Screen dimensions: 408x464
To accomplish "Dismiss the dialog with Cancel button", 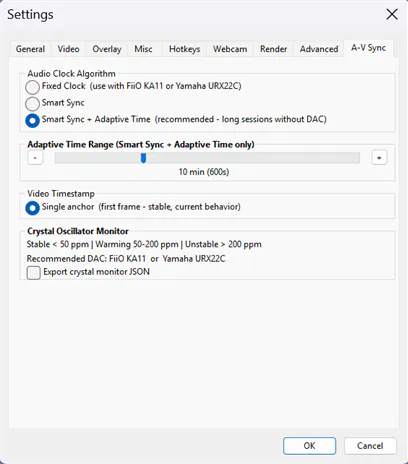I will pos(370,446).
